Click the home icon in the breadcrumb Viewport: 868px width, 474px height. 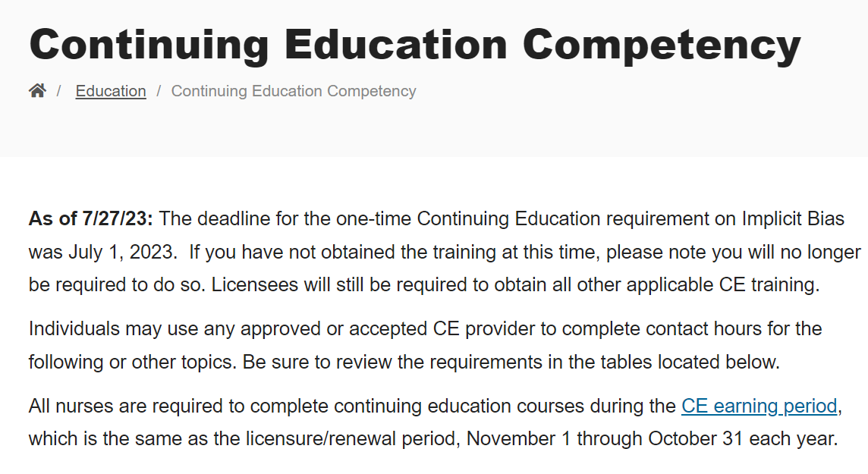37,91
